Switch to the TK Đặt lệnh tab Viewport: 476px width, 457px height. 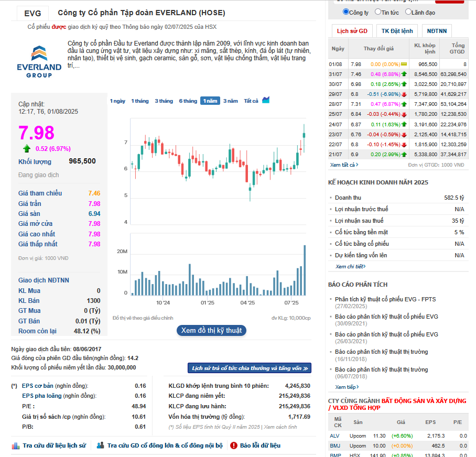click(397, 31)
